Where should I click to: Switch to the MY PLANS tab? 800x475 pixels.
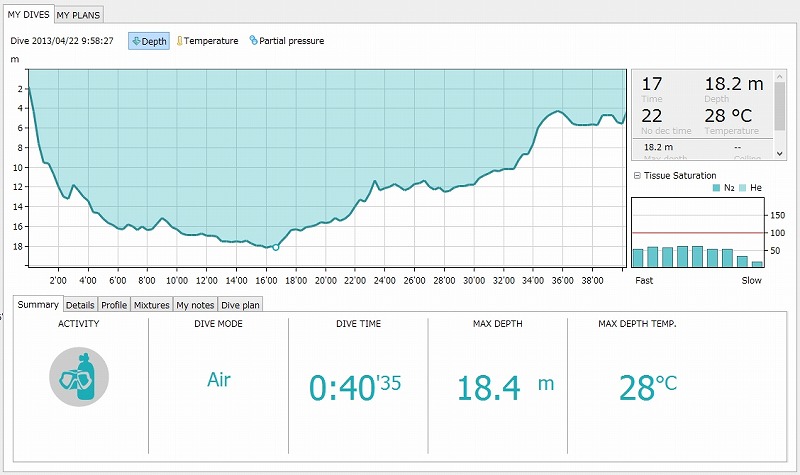78,15
